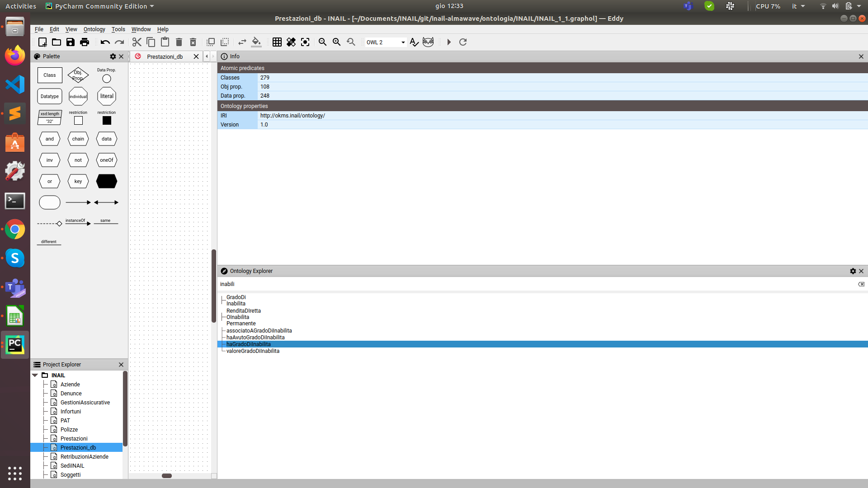Open Ontology Explorer settings gear
Image resolution: width=868 pixels, height=488 pixels.
coord(853,271)
